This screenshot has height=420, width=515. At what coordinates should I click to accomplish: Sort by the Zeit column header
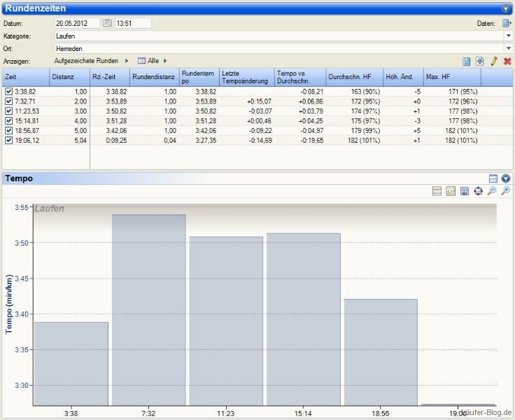point(26,77)
